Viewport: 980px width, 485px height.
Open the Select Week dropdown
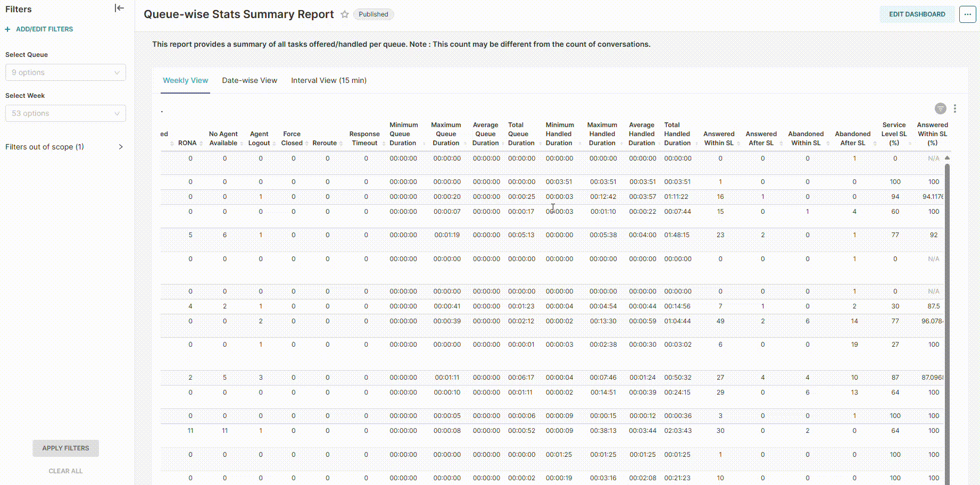point(65,113)
